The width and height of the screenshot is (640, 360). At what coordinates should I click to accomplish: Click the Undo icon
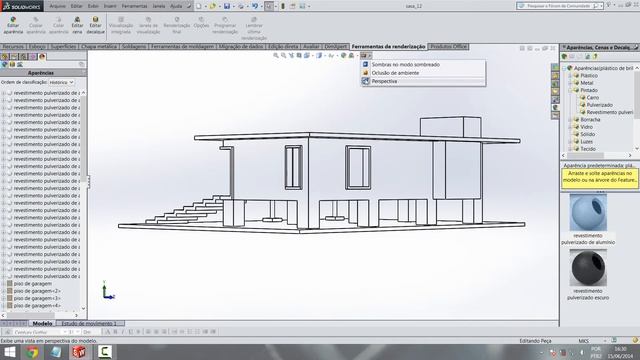(255, 6)
